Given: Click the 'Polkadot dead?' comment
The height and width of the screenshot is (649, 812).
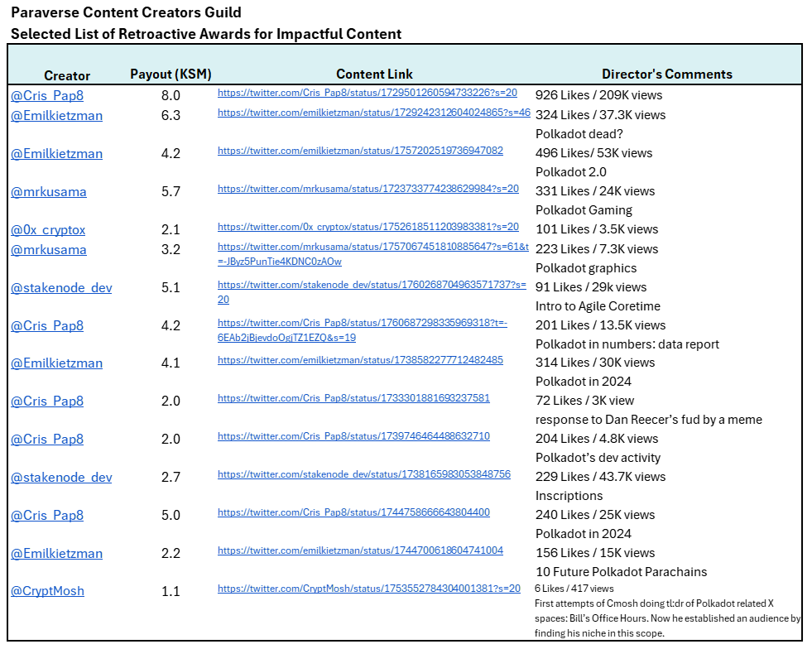Looking at the screenshot, I should [x=579, y=134].
